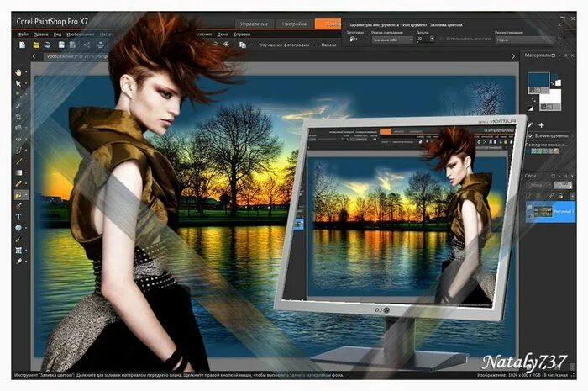Click the Open folder icon

pos(35,45)
